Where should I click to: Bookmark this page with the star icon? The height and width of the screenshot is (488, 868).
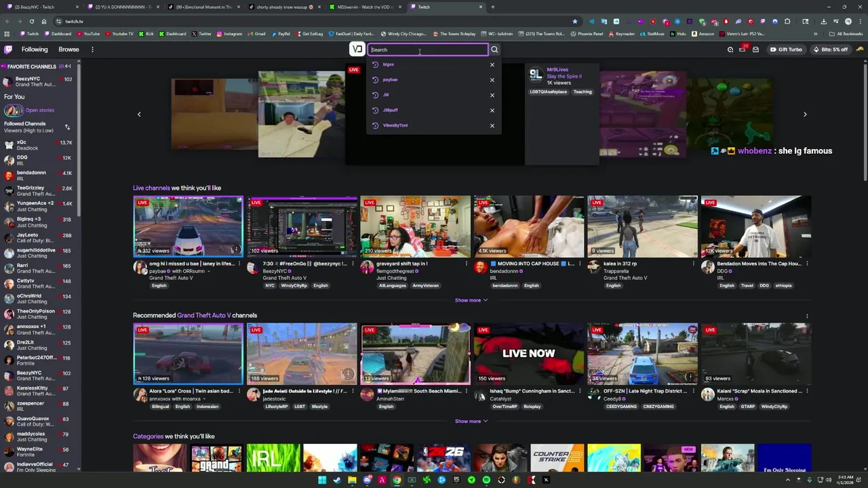point(574,21)
